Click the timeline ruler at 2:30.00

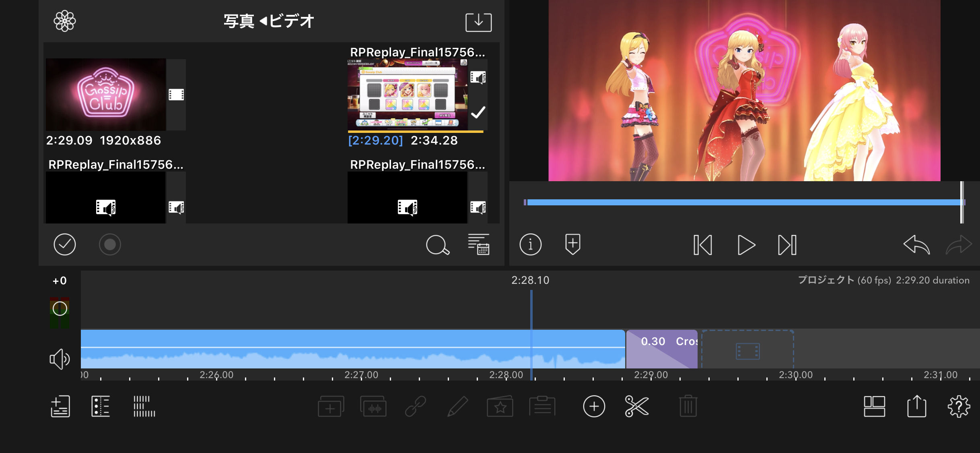coord(796,375)
